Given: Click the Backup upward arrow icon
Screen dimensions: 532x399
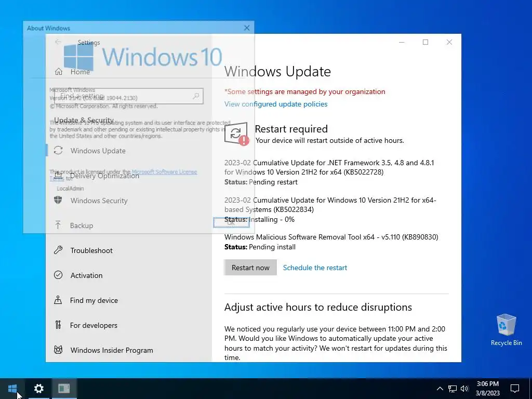Looking at the screenshot, I should [x=58, y=225].
